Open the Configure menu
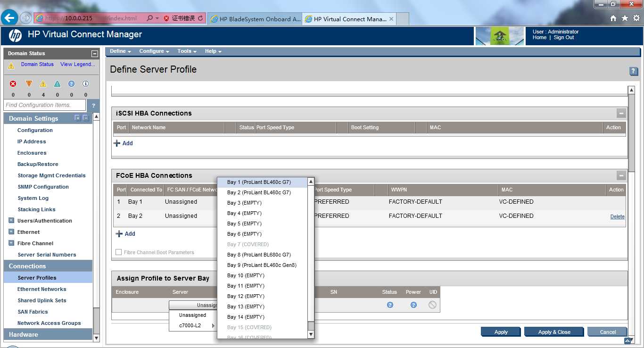644x348 pixels. tap(155, 51)
